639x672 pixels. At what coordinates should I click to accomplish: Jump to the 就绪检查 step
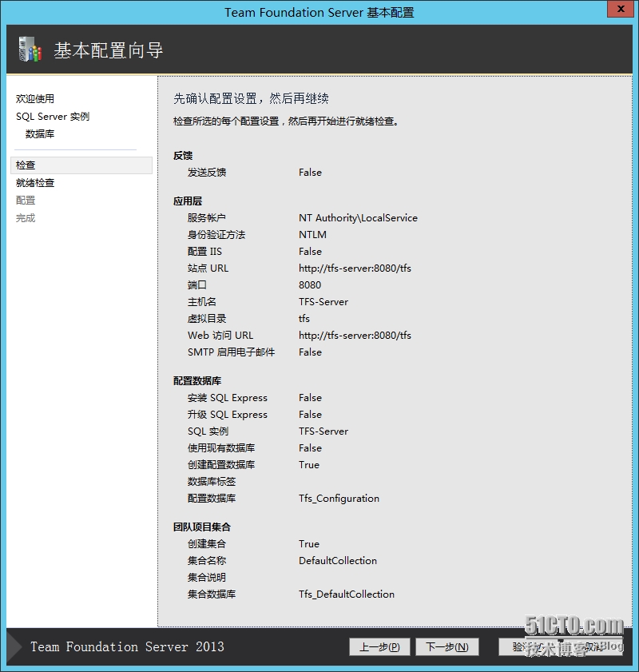(x=35, y=183)
